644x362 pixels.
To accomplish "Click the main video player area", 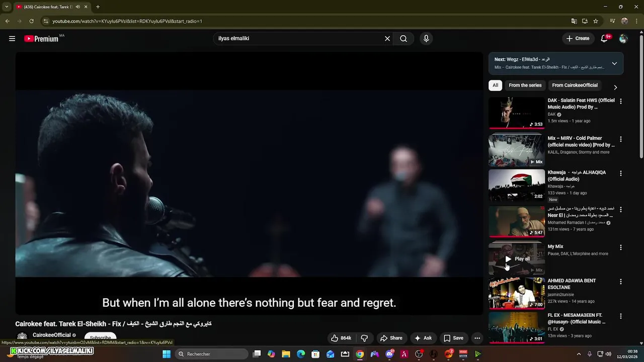I will tap(249, 184).
